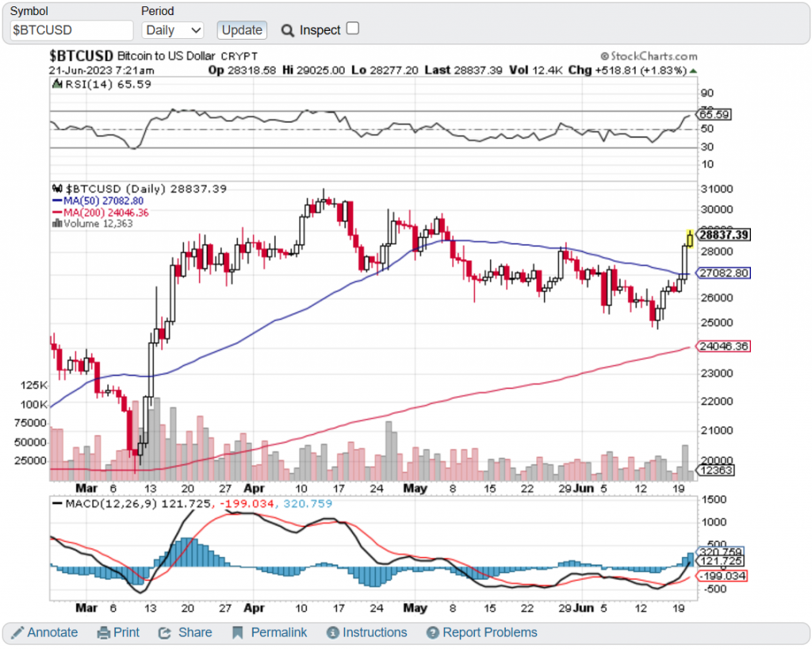Click the candlestick icon beside $BTCUSD label

tap(56, 189)
